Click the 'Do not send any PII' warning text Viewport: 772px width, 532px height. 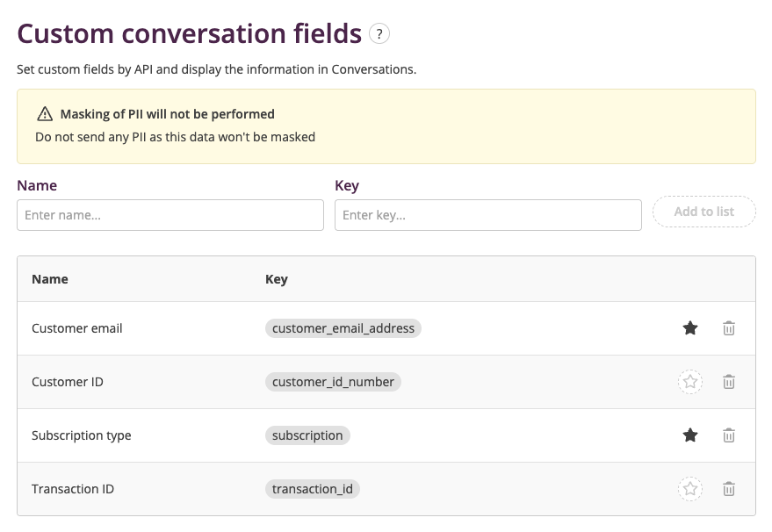[x=176, y=137]
